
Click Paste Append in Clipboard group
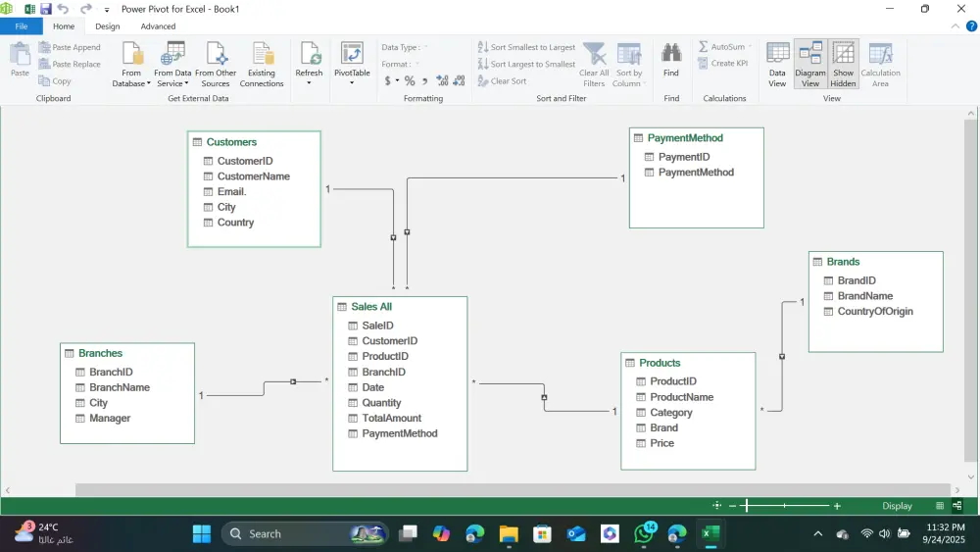click(x=70, y=47)
